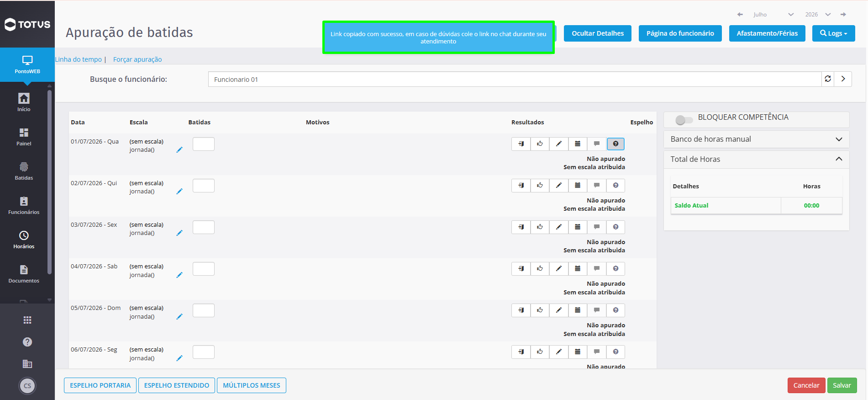Open Múltiplos Meses
The height and width of the screenshot is (400, 868).
[252, 385]
